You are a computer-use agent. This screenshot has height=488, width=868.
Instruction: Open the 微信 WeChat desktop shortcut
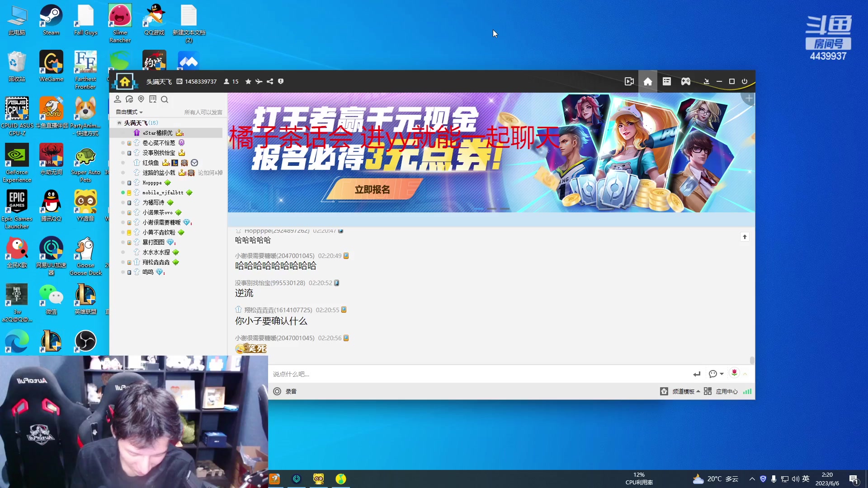51,299
